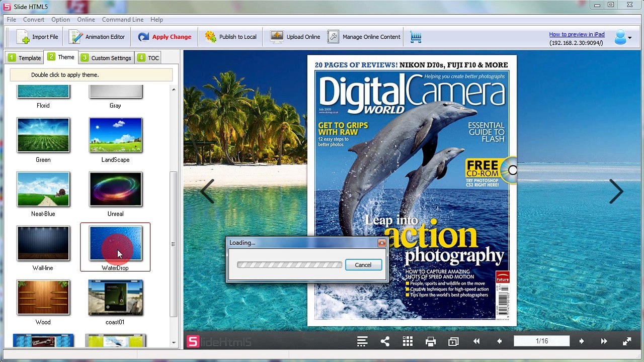Go to next slide with right arrow

point(616,191)
